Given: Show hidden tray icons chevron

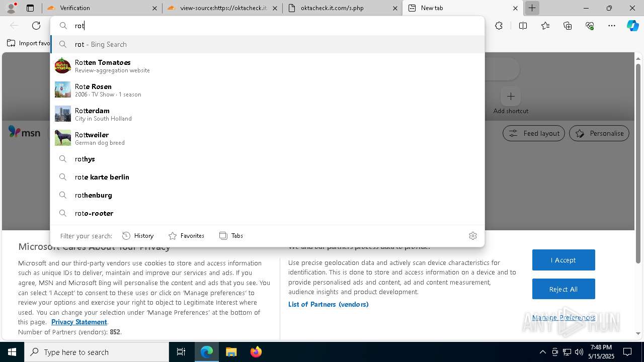Looking at the screenshot, I should coord(542,352).
